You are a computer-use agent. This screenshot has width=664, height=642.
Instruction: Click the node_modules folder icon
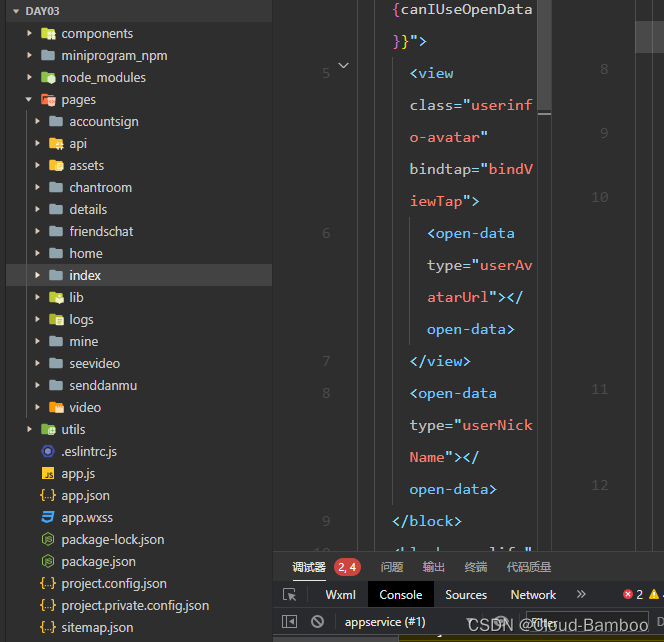click(48, 77)
